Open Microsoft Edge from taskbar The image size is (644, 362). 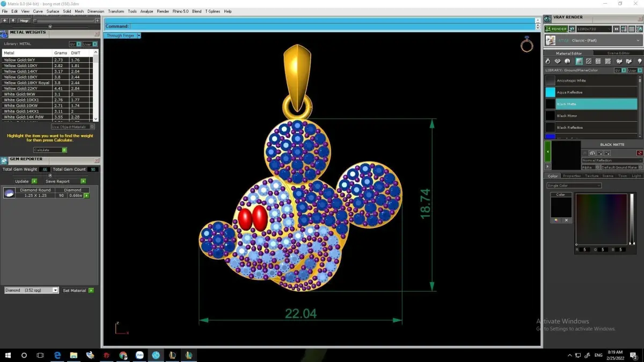57,355
